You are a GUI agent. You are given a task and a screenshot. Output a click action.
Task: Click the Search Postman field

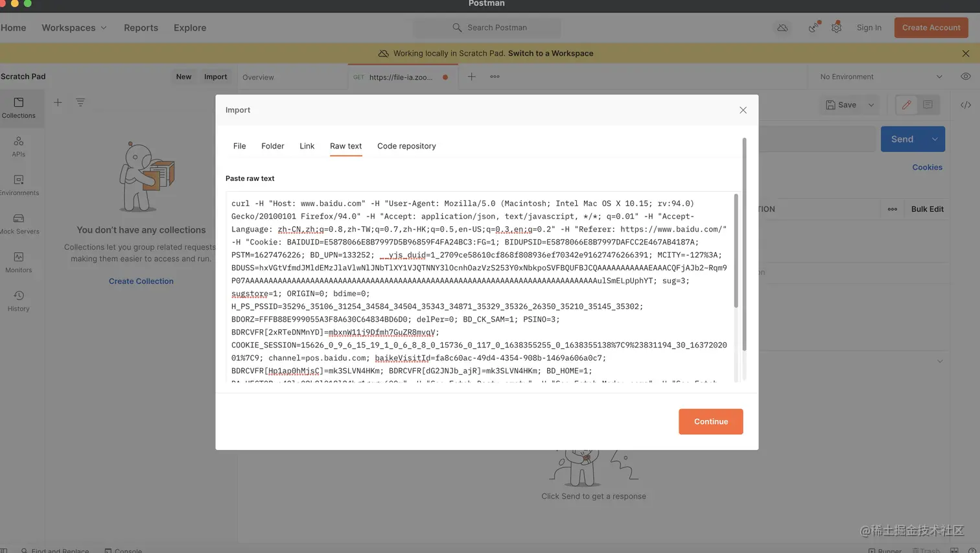click(x=487, y=28)
